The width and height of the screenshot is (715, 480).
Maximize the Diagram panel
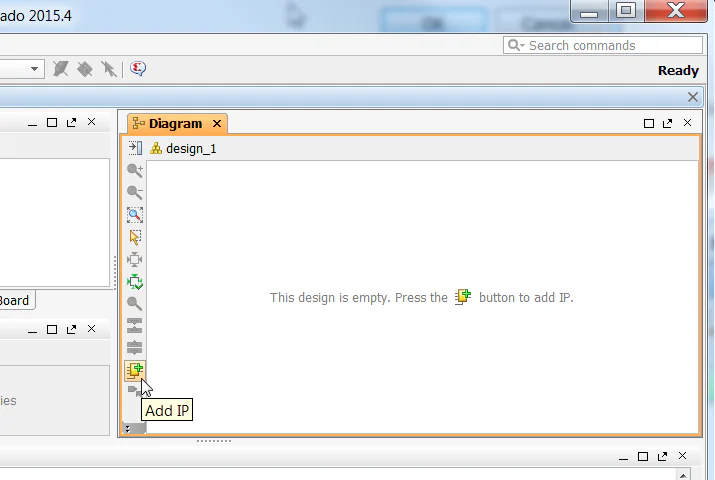tap(648, 123)
